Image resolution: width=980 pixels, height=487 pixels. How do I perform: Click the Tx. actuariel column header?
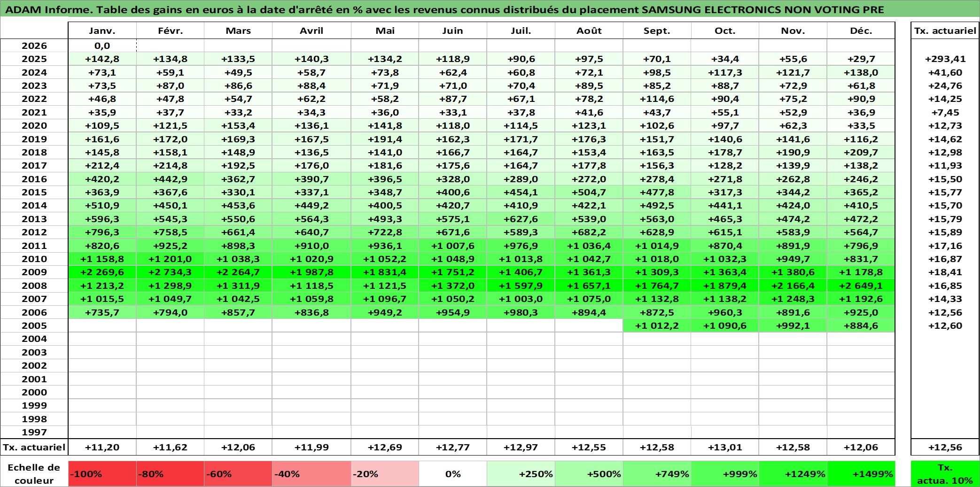tap(945, 31)
